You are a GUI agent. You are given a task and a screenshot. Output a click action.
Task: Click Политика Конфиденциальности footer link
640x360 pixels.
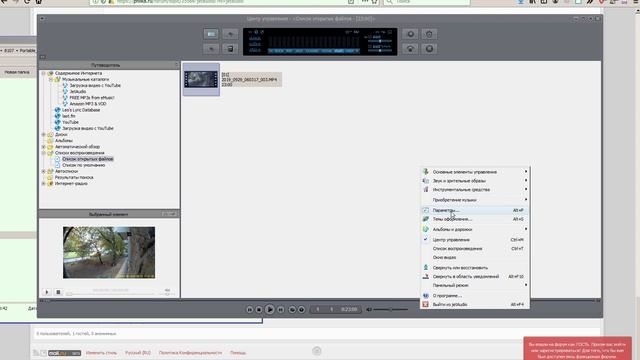[190, 353]
